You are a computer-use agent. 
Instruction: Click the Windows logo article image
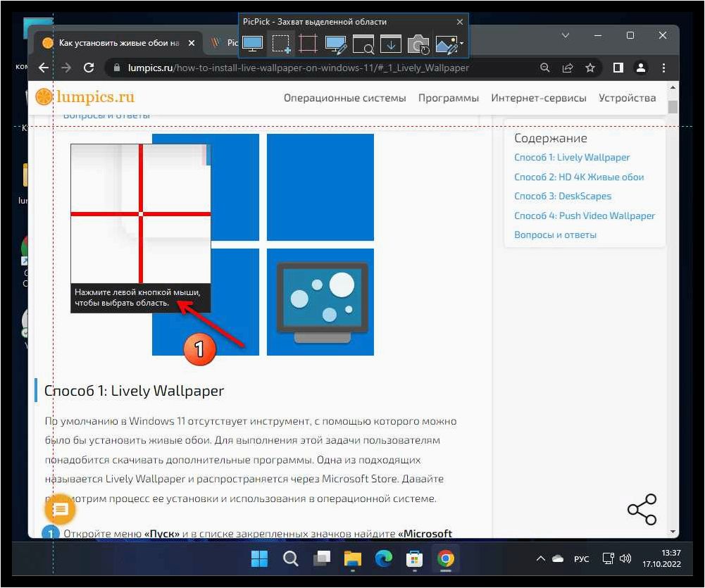pyautogui.click(x=263, y=244)
